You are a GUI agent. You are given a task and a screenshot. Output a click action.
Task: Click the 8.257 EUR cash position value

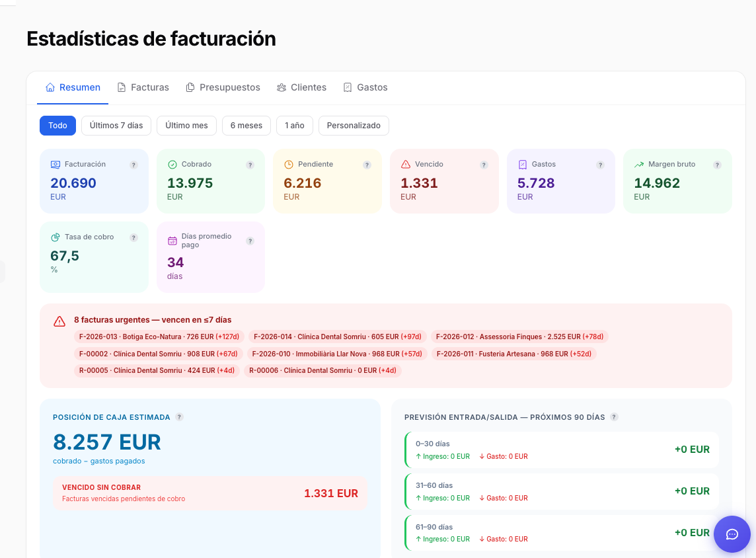107,442
